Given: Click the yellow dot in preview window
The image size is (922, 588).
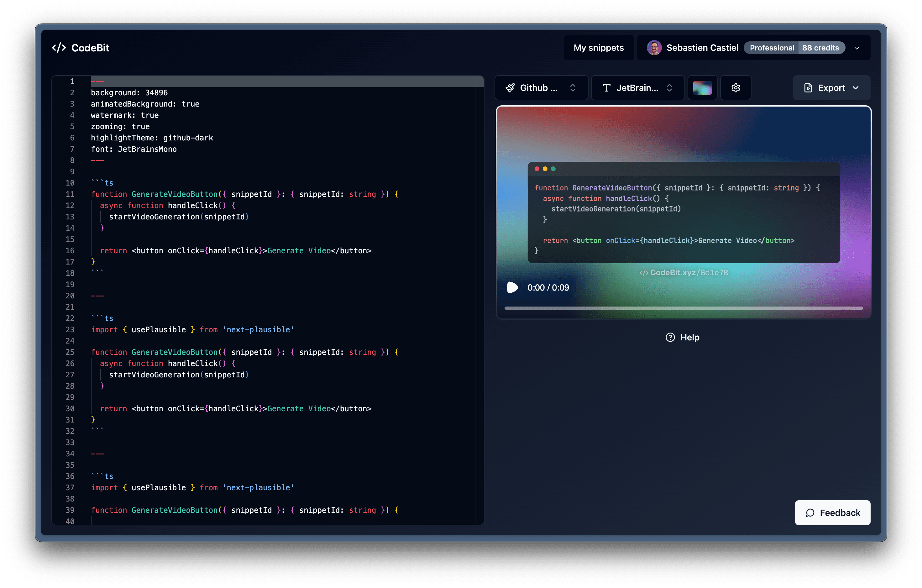Looking at the screenshot, I should coord(545,169).
